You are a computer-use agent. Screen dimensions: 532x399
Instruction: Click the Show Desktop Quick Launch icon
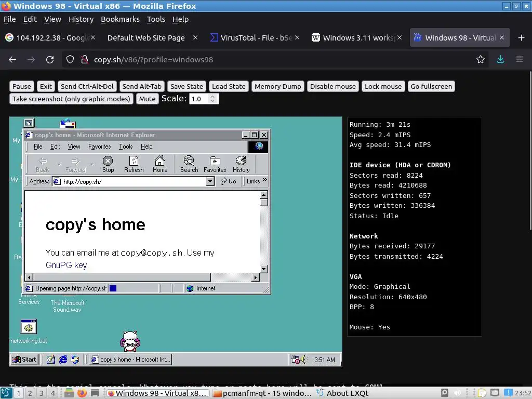pyautogui.click(x=51, y=360)
